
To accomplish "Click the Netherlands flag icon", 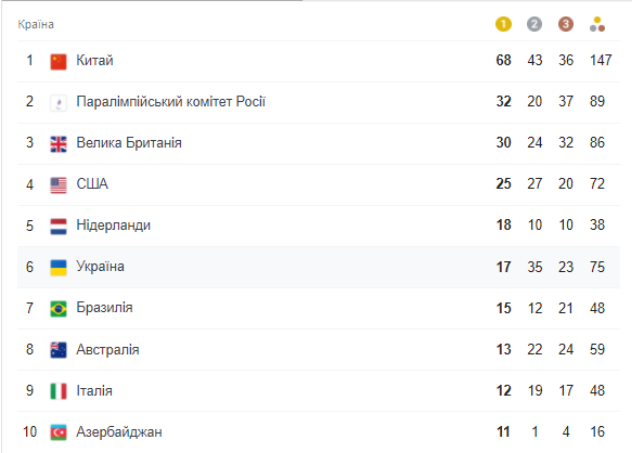I will (x=58, y=226).
